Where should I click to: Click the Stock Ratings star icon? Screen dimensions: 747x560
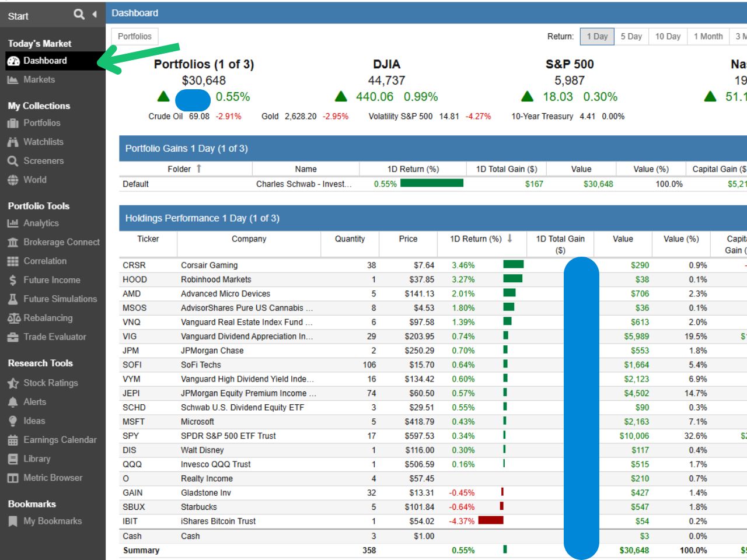(x=13, y=383)
